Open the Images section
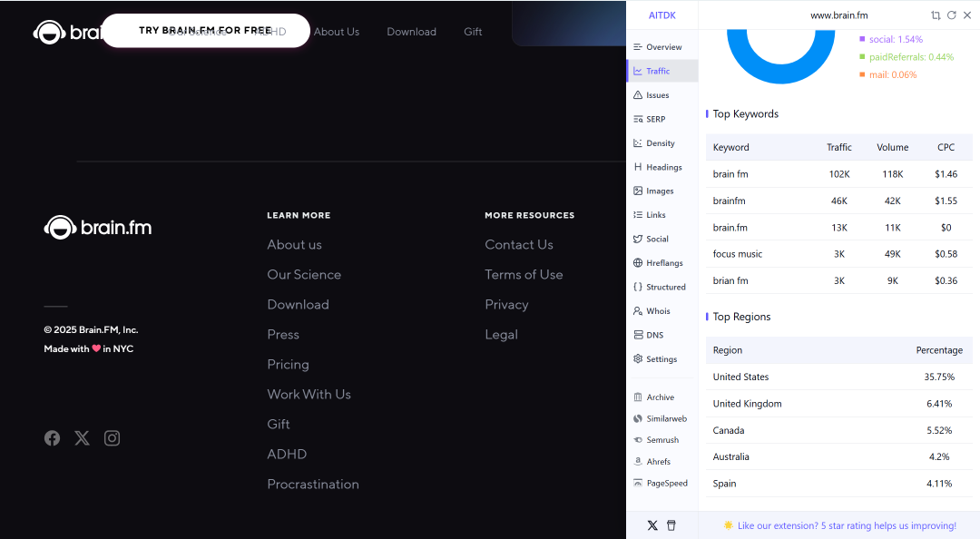This screenshot has width=980, height=539. [x=661, y=191]
